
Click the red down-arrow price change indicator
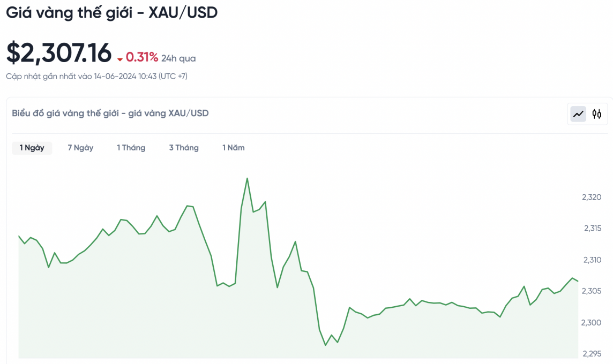120,59
